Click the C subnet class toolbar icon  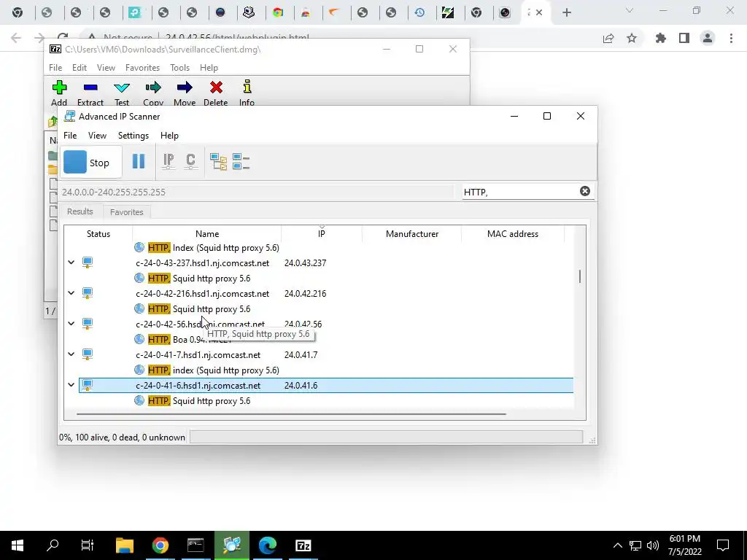[191, 161]
